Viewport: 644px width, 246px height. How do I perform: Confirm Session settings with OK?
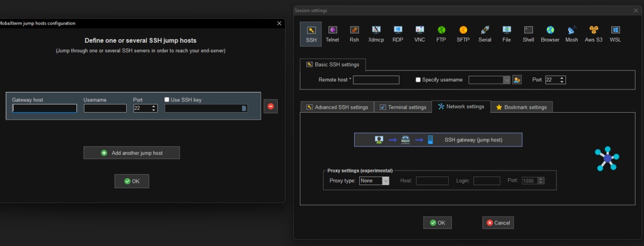(x=437, y=223)
